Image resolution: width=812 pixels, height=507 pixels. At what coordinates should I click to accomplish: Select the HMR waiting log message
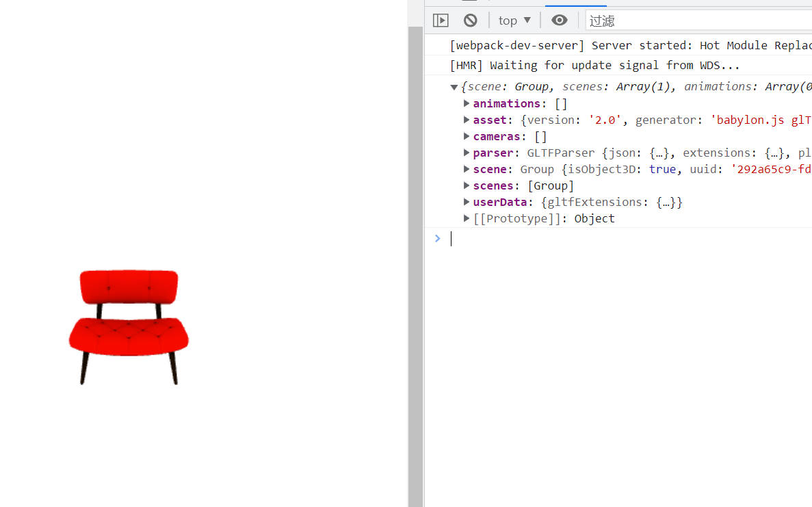click(x=594, y=66)
